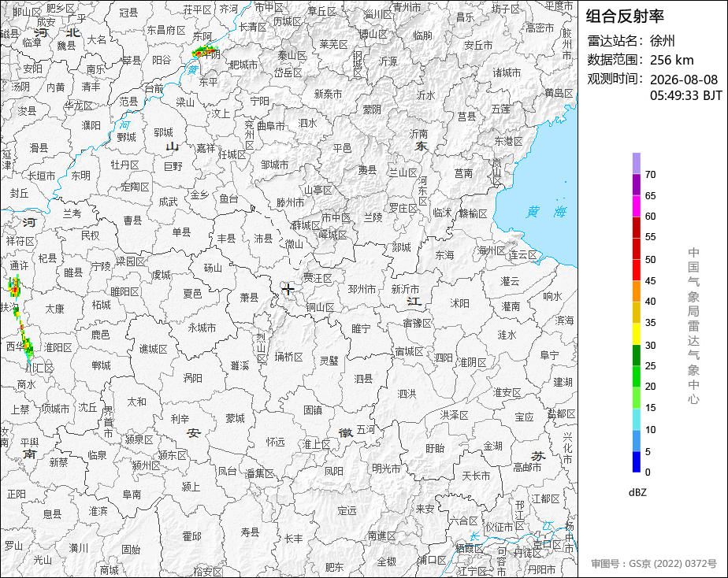Click the dBZ unit label below legend
The height and width of the screenshot is (578, 728).
(x=637, y=492)
